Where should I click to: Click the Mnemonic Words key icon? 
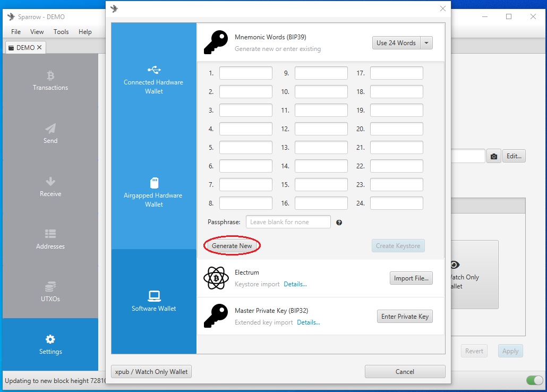coord(216,42)
